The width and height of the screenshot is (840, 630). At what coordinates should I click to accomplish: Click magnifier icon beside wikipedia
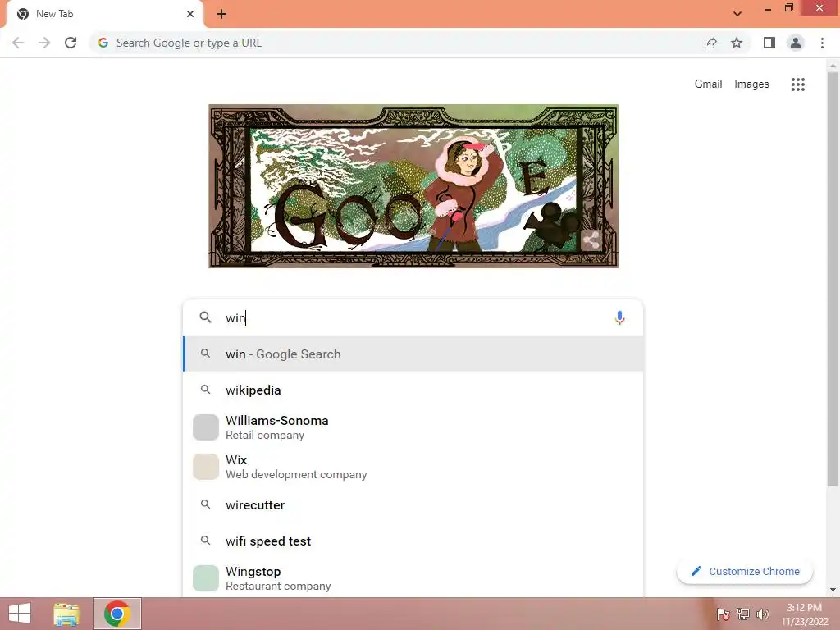click(205, 390)
